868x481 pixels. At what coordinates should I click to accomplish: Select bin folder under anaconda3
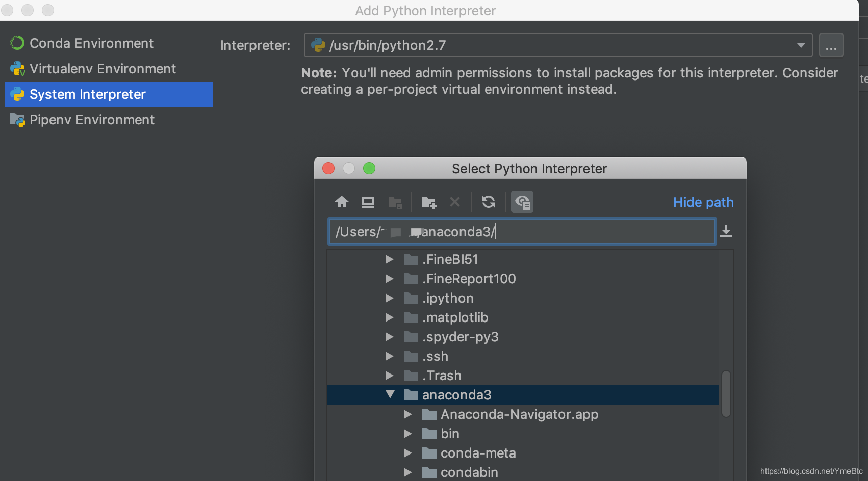pyautogui.click(x=523, y=434)
